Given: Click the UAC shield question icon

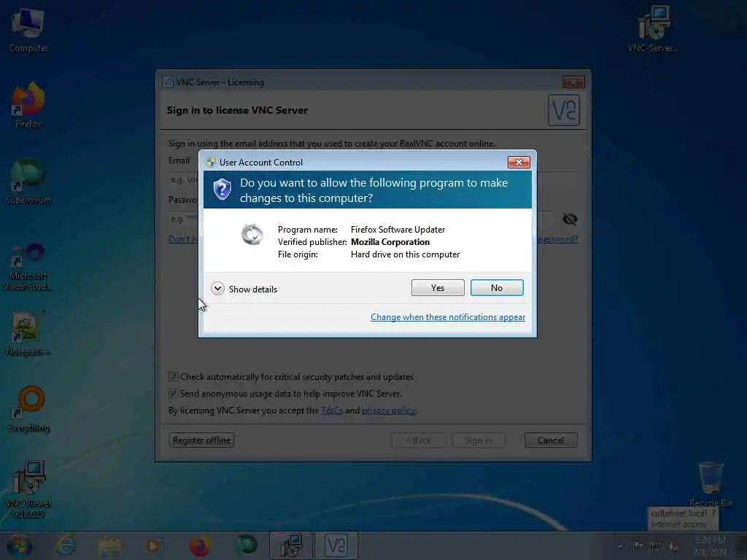Looking at the screenshot, I should (222, 190).
